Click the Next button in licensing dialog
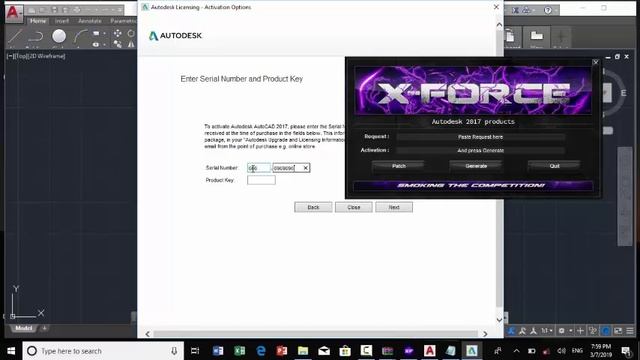The width and height of the screenshot is (640, 360). 394,207
